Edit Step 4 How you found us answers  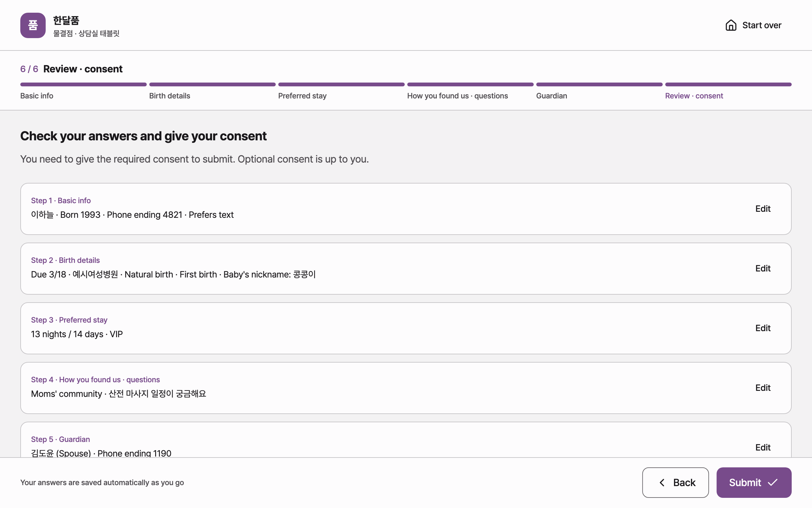tap(763, 388)
